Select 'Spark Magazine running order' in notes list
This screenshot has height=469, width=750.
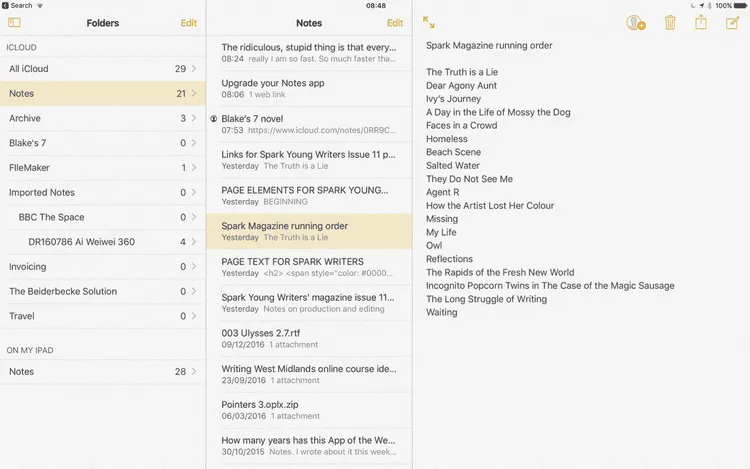pyautogui.click(x=309, y=231)
